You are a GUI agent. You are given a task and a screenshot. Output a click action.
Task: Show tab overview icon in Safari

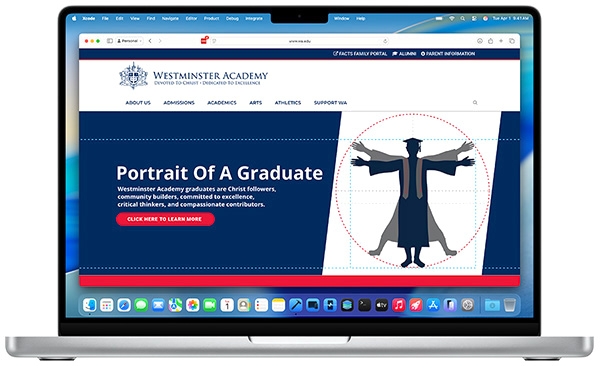tap(512, 41)
